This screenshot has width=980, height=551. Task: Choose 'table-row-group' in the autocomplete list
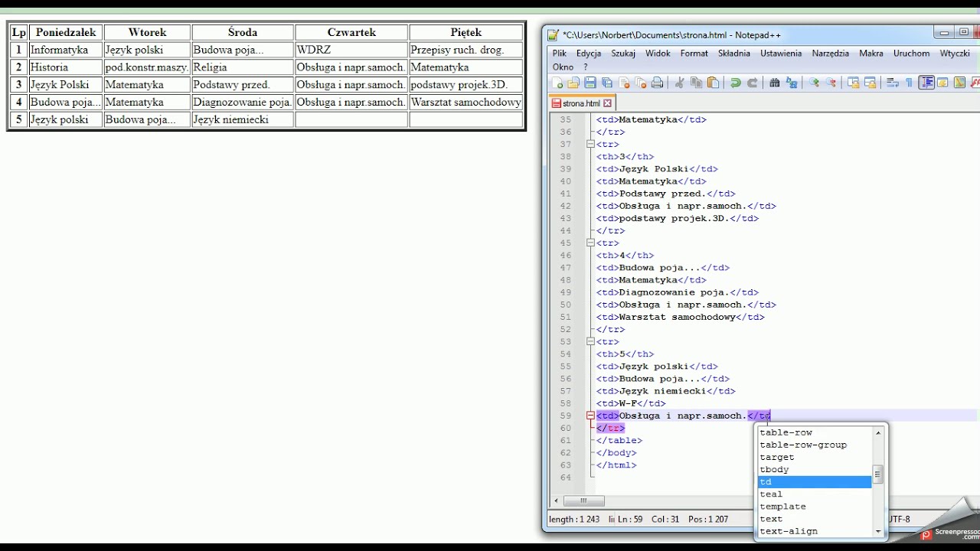click(x=815, y=445)
